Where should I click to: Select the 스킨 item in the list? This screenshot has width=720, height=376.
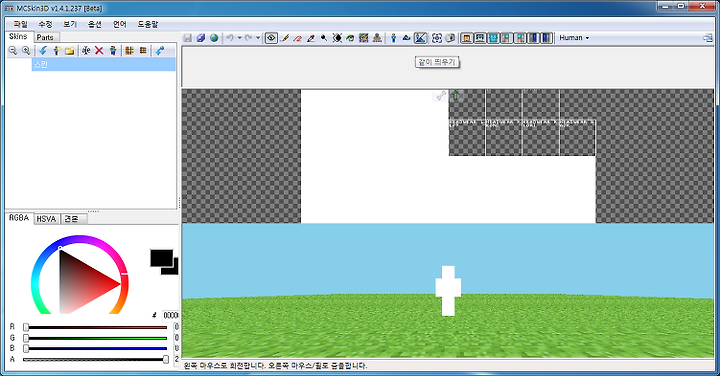(x=103, y=65)
